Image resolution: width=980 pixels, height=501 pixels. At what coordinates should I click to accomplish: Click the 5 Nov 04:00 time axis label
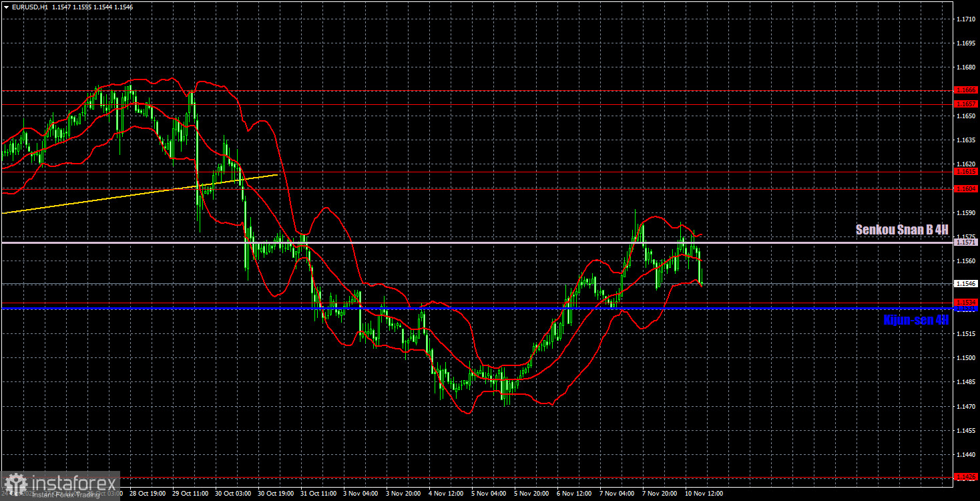pyautogui.click(x=490, y=494)
